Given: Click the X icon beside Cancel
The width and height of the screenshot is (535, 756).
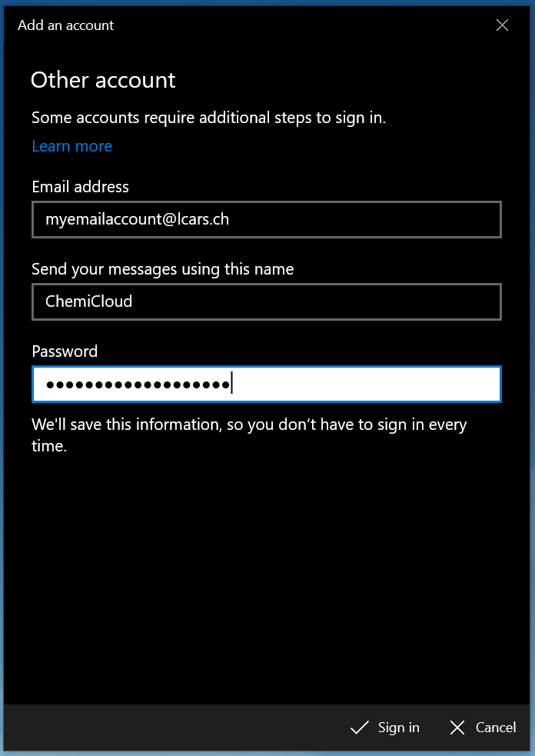Looking at the screenshot, I should pyautogui.click(x=457, y=728).
